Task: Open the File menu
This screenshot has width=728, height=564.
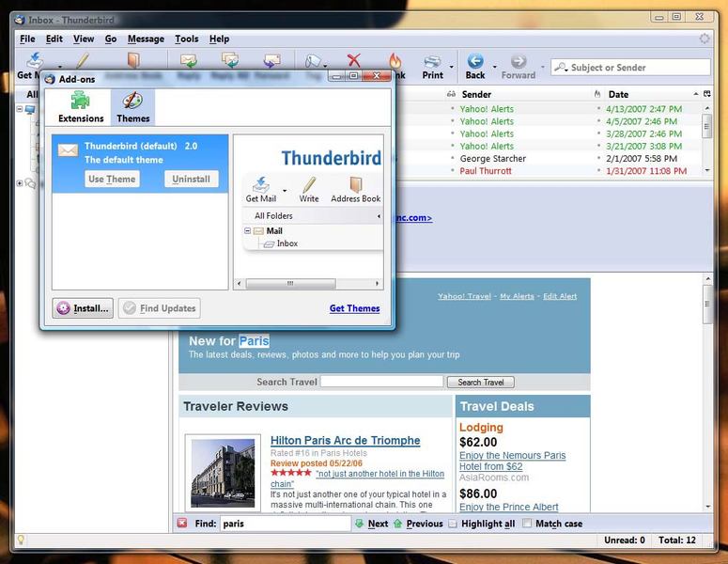Action: (x=27, y=39)
